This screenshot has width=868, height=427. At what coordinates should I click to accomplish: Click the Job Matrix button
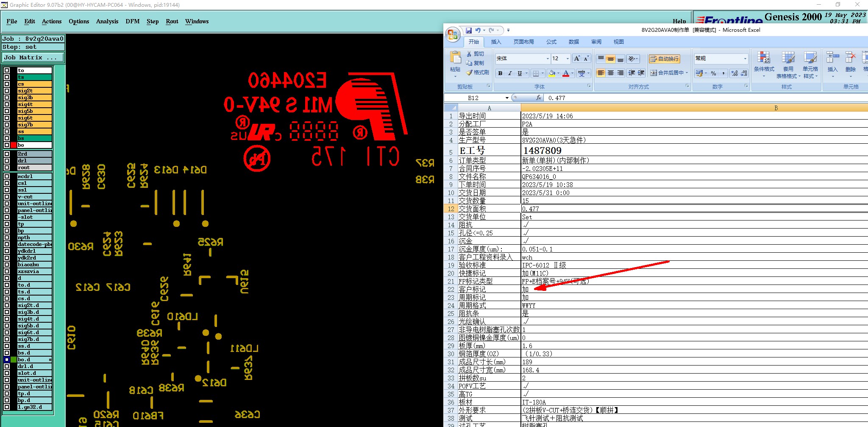pos(33,57)
